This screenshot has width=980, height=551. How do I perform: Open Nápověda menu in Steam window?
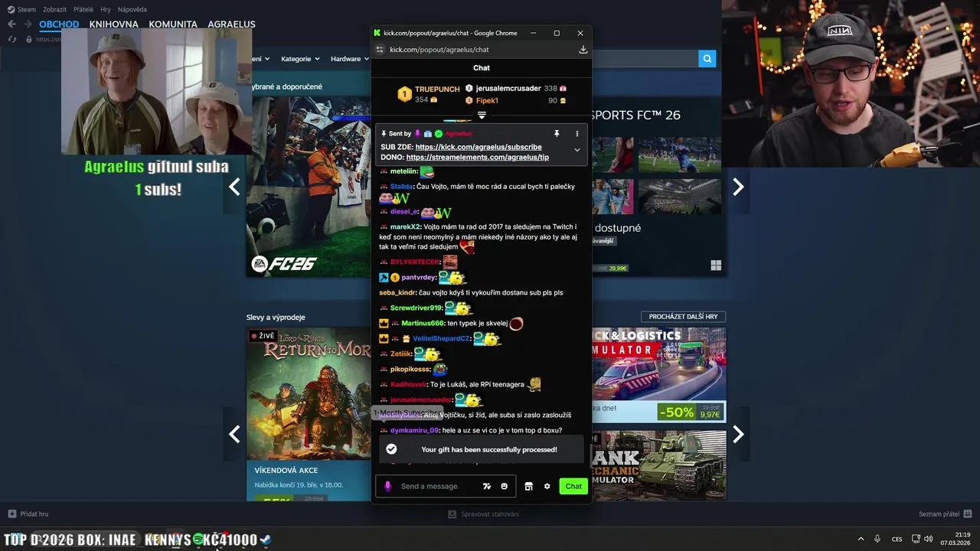pyautogui.click(x=132, y=9)
